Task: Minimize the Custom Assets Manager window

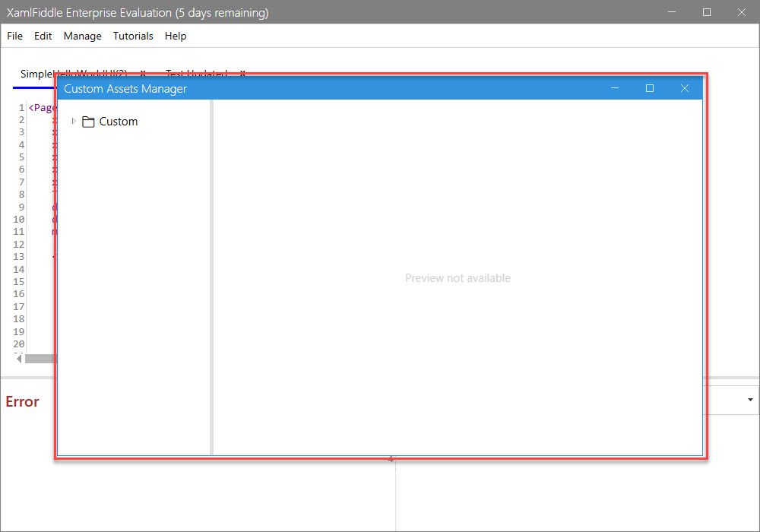Action: point(615,88)
